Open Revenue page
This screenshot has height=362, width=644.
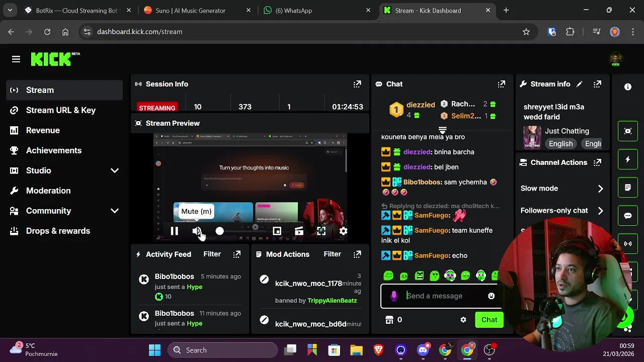coord(65,130)
